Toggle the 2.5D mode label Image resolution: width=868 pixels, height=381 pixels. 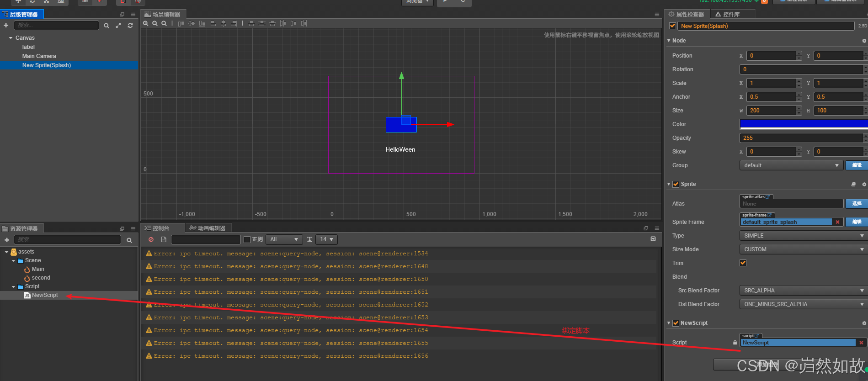[862, 26]
